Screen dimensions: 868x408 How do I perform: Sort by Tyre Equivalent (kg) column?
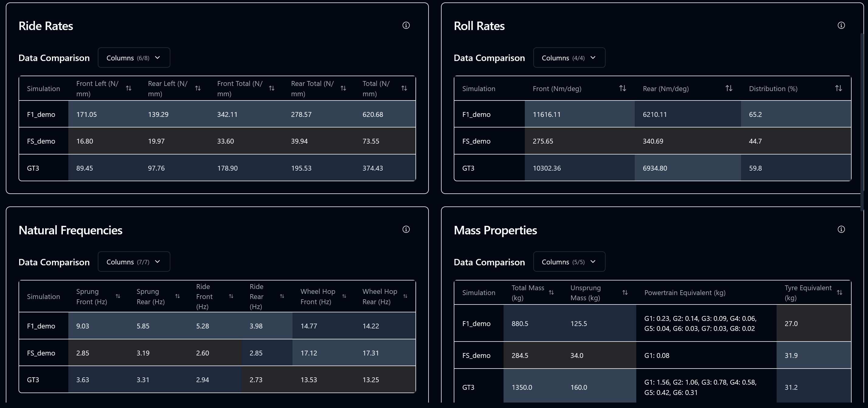(839, 292)
